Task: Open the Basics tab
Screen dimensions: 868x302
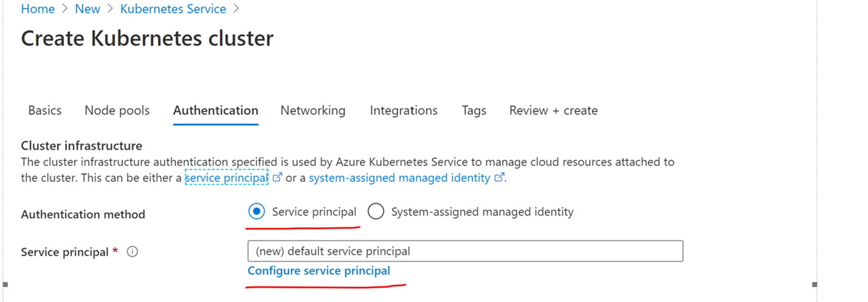Action: [x=45, y=111]
